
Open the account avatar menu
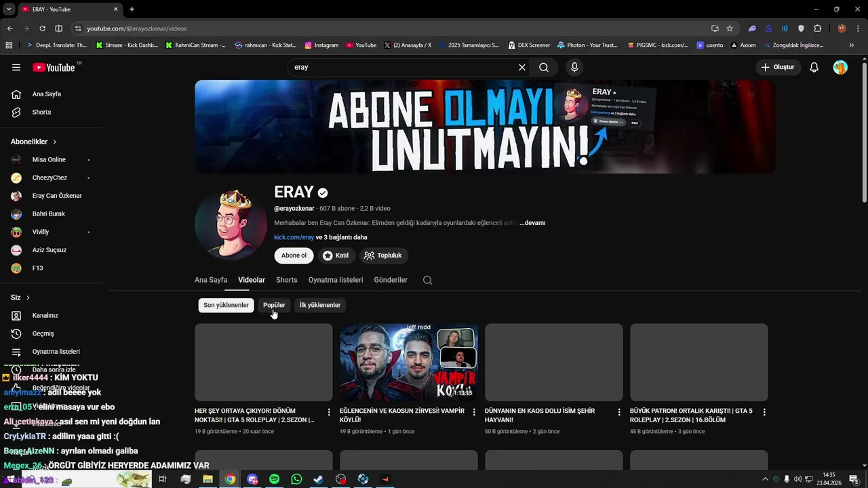click(x=840, y=67)
